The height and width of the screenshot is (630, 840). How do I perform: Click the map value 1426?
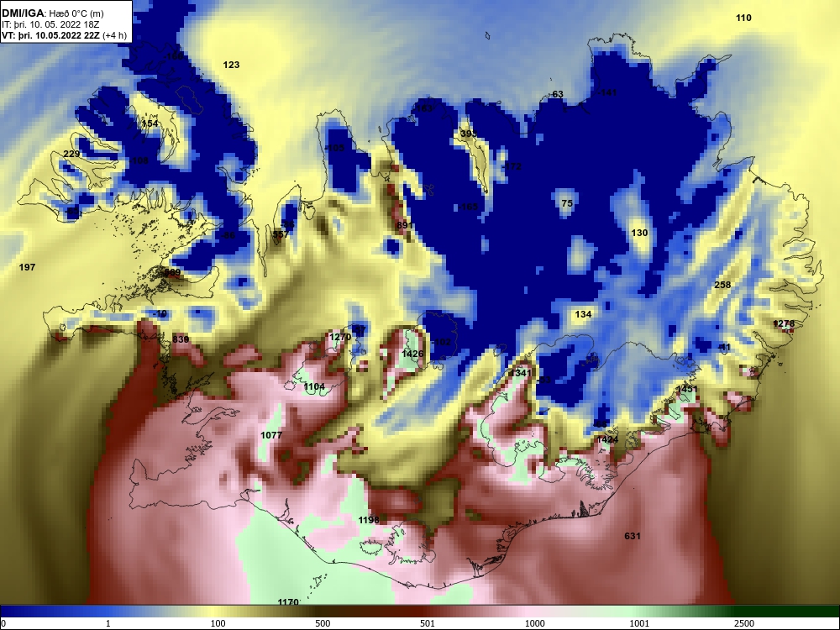412,354
